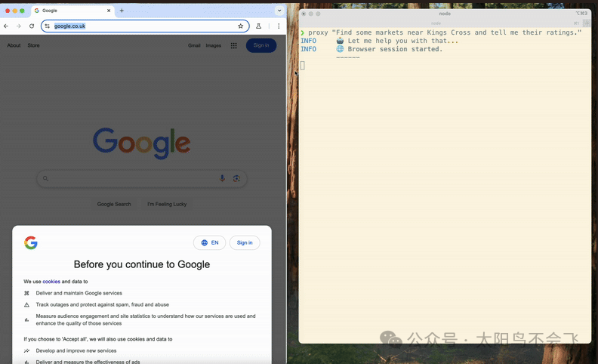
Task: Click 'Deliver and maintain Google services' text
Action: point(79,293)
